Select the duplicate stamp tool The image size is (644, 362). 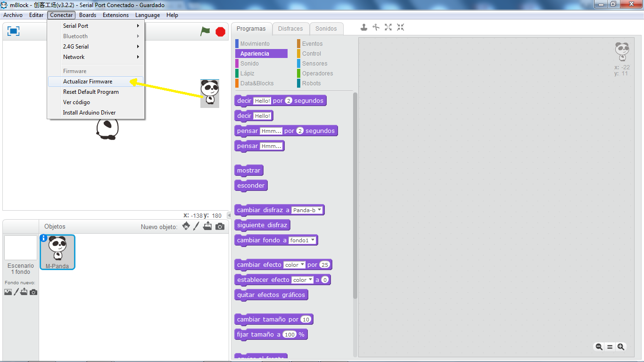364,27
